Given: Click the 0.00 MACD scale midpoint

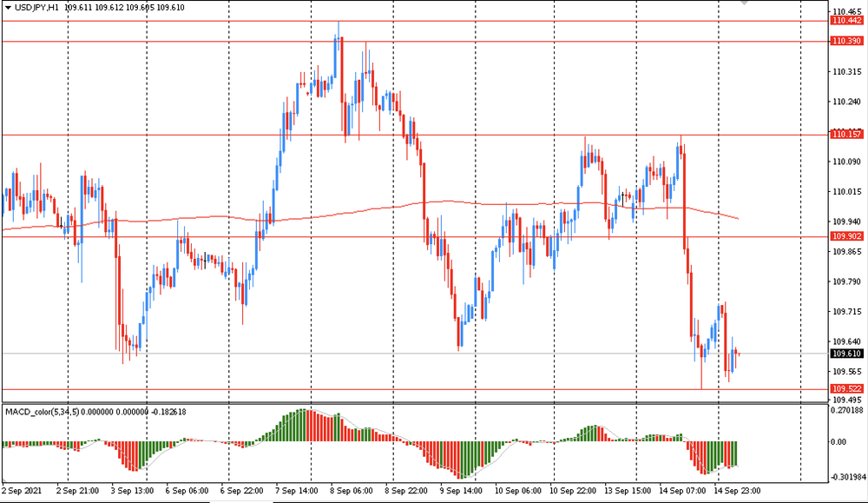Looking at the screenshot, I should [838, 442].
